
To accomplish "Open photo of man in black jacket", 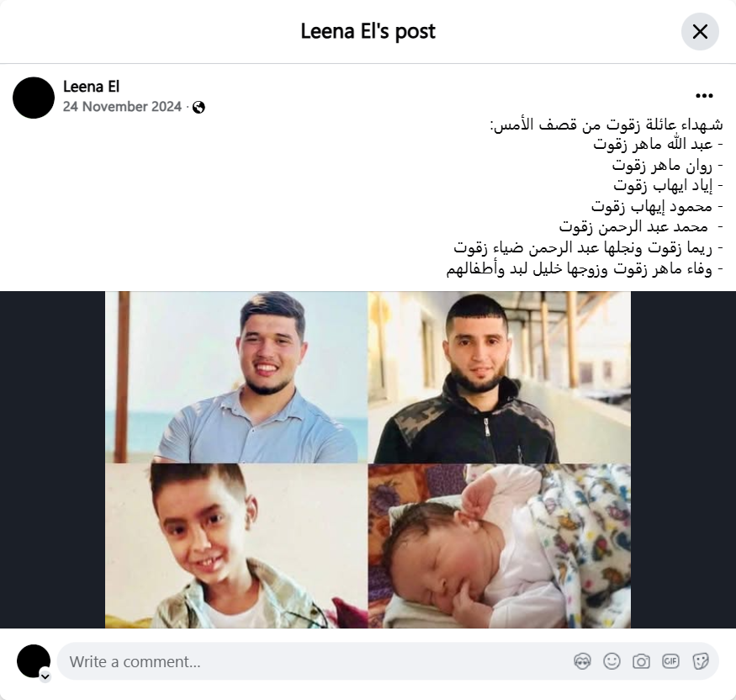I will tap(500, 377).
